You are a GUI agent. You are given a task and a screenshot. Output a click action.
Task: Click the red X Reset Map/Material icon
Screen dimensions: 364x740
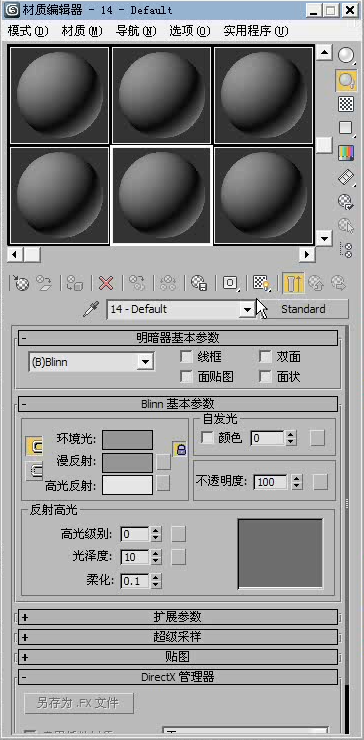[x=106, y=283]
